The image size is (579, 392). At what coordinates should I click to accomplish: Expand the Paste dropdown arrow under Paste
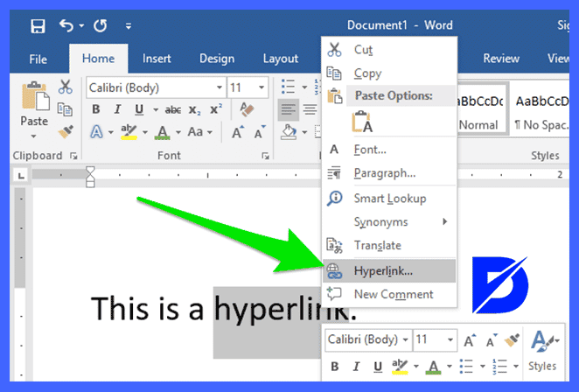tap(33, 136)
